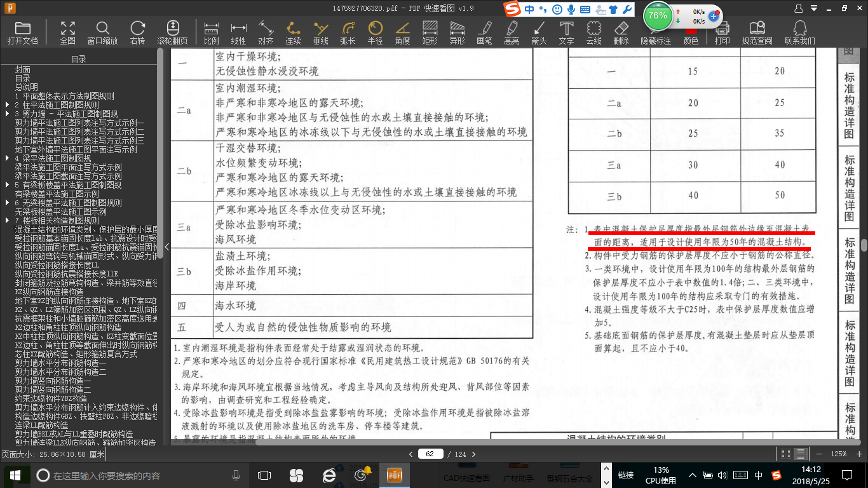Zoom out with the minus button
The image size is (868, 488).
point(818,454)
